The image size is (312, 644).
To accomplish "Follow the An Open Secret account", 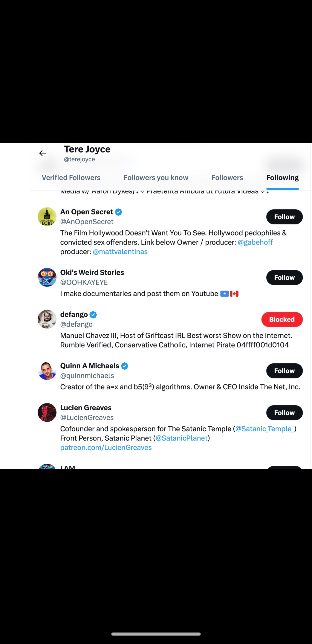I will (284, 217).
